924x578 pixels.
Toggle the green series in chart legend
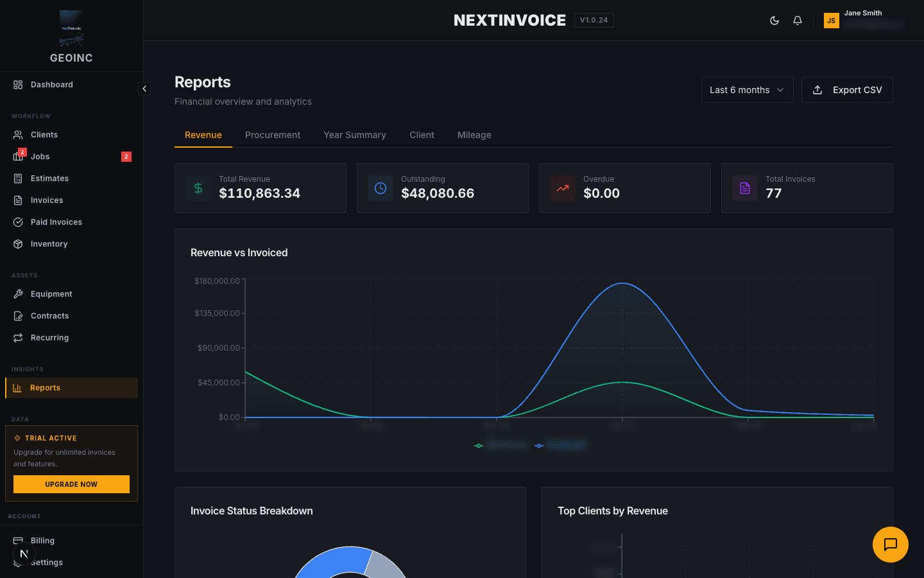pyautogui.click(x=501, y=445)
